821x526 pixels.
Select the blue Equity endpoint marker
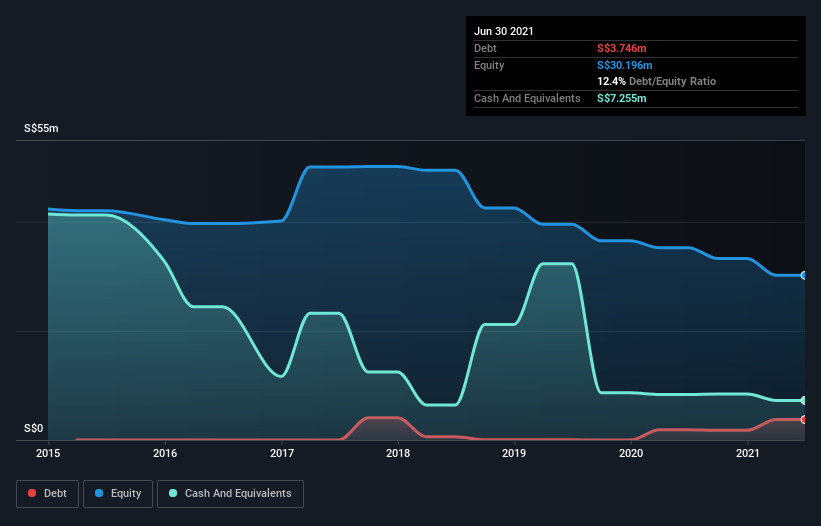tap(803, 275)
